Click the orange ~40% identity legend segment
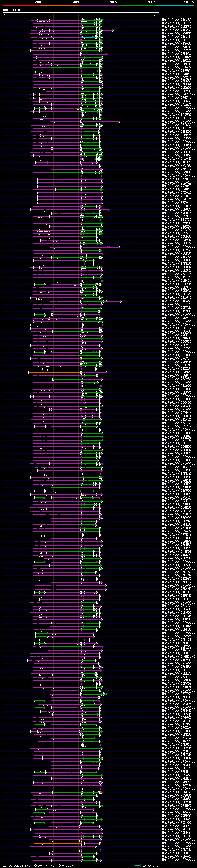197x868 pixels. [x=60, y=6]
